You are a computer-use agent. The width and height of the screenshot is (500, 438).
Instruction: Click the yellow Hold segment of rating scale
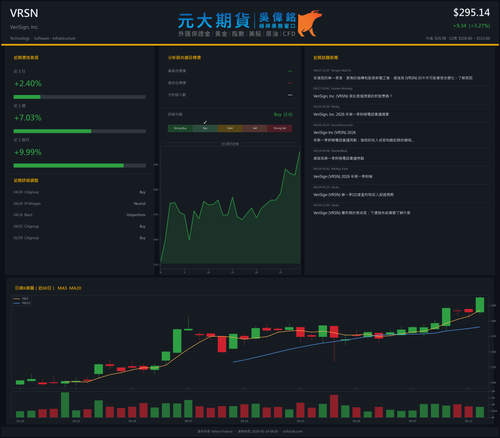[x=230, y=128]
